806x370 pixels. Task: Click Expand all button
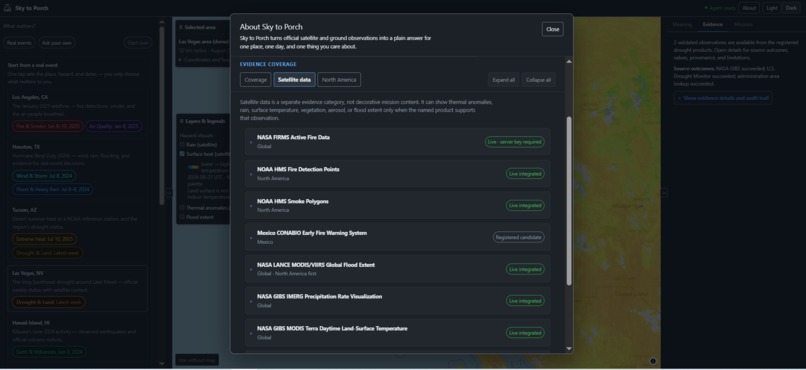(x=503, y=80)
